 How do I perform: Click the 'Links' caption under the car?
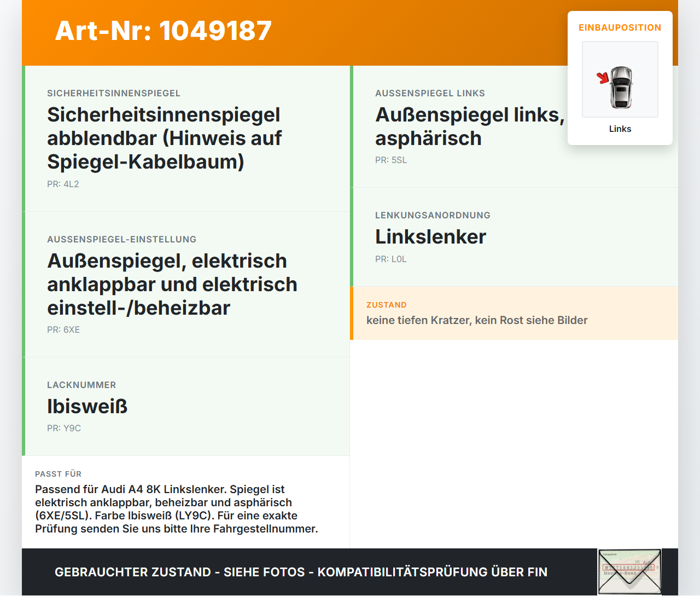620,129
